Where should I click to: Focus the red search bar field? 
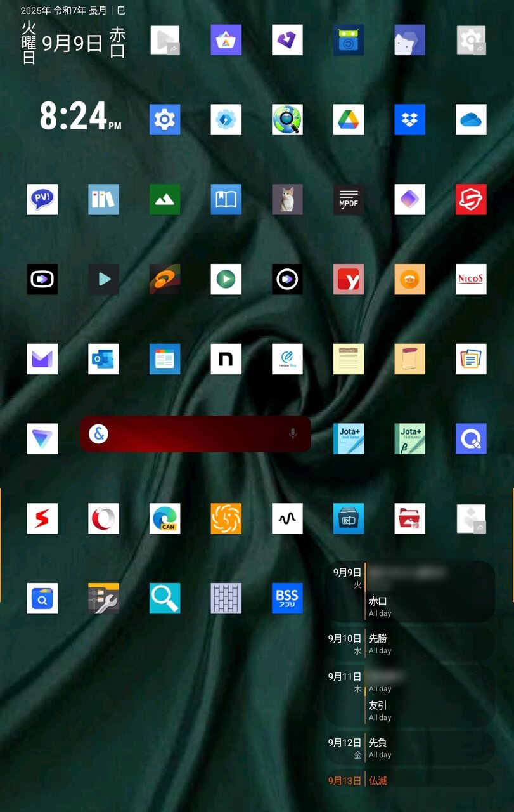[195, 434]
